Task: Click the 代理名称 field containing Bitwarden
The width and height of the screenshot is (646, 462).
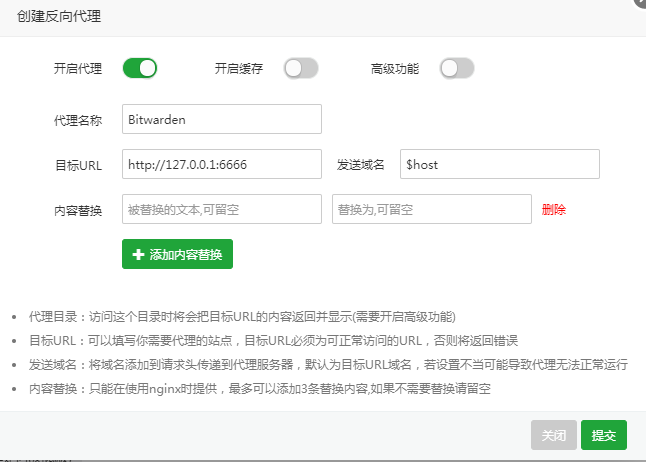Action: point(222,119)
